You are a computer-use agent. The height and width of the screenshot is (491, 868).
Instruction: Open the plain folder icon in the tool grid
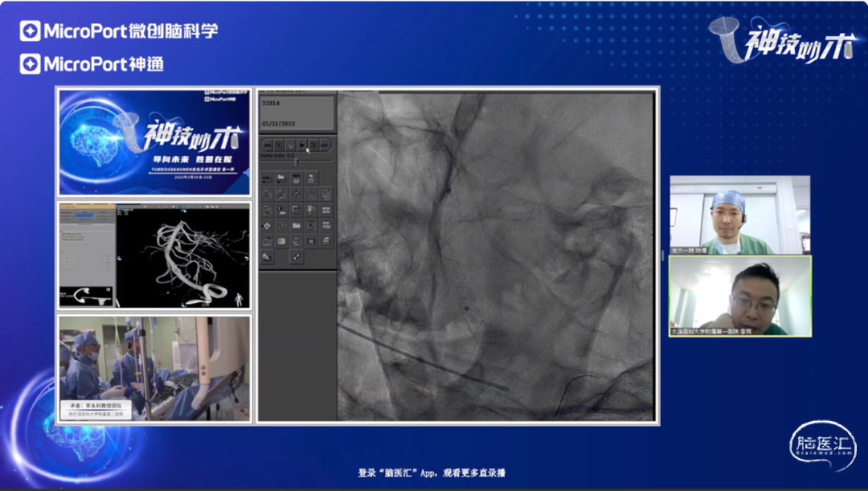point(296,225)
